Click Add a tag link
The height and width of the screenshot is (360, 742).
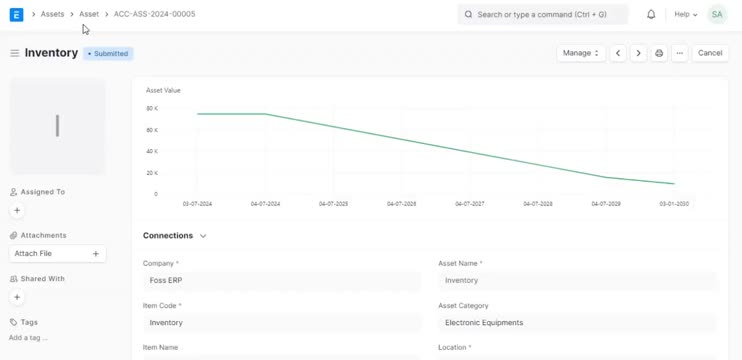(28, 338)
